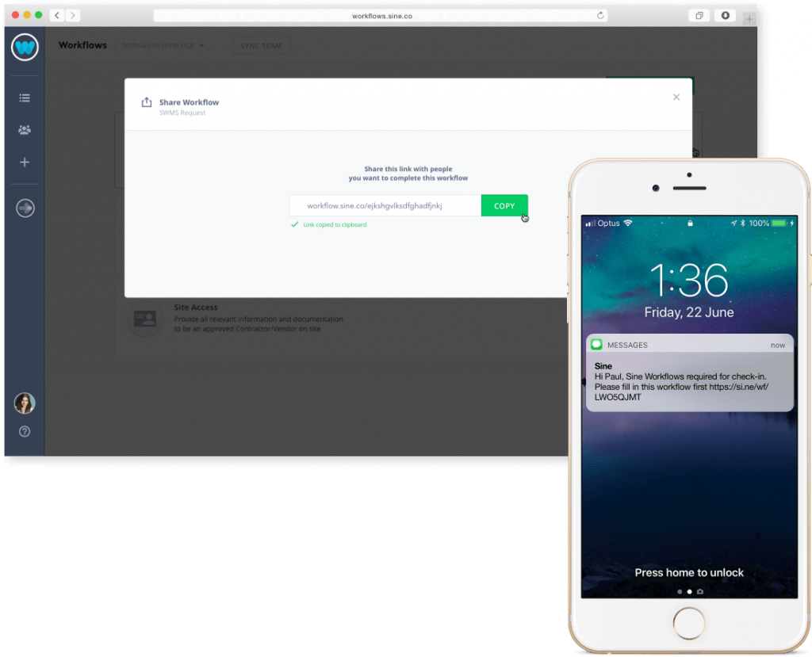Click the Site Access card icon
The image size is (812, 657).
[x=145, y=319]
